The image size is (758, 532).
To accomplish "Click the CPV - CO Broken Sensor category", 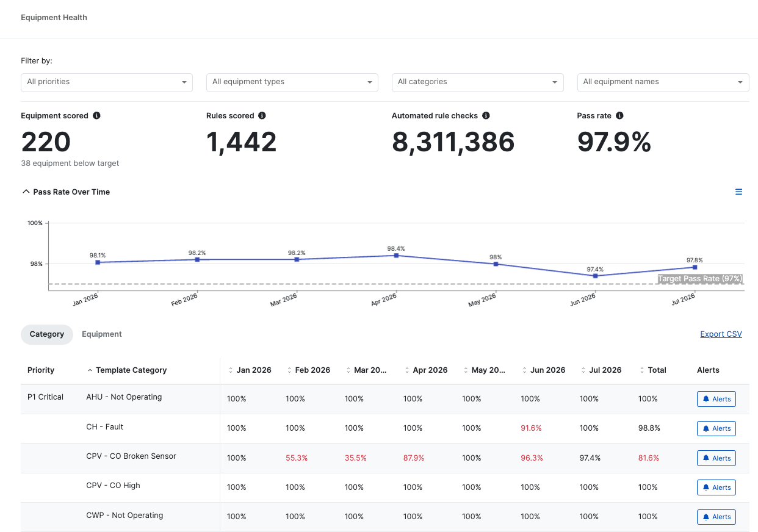I will 131,456.
